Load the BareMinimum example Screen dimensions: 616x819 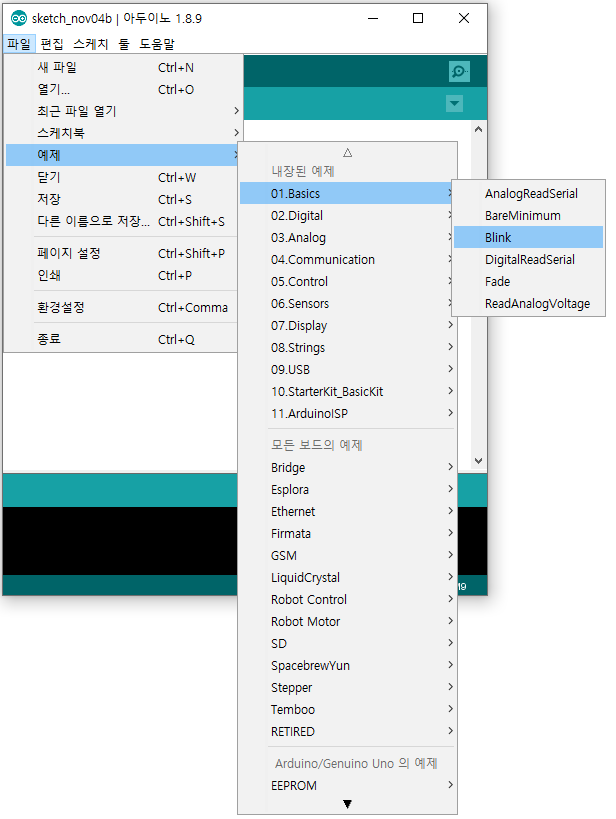[528, 216]
